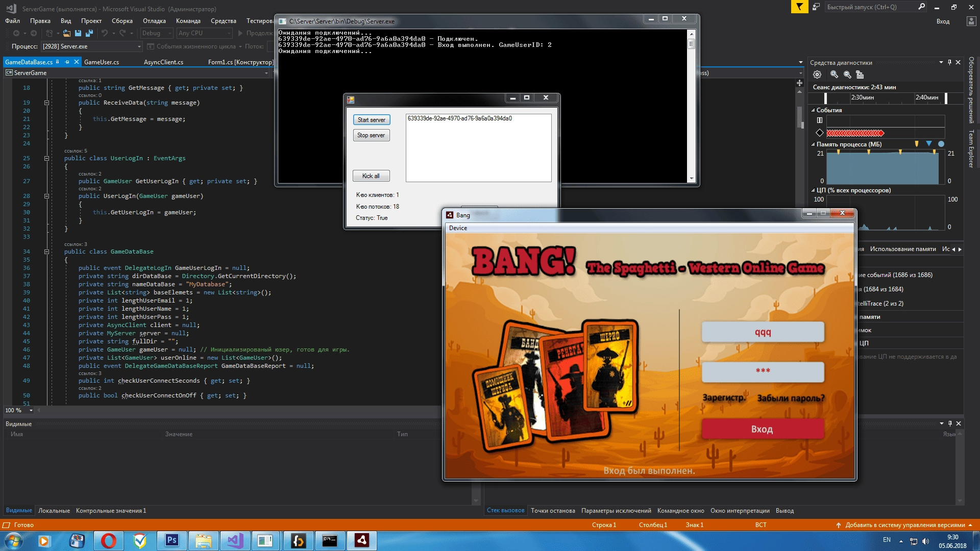Collapse the GameDataBase class outline at line 34
The image size is (980, 551).
pos(46,252)
